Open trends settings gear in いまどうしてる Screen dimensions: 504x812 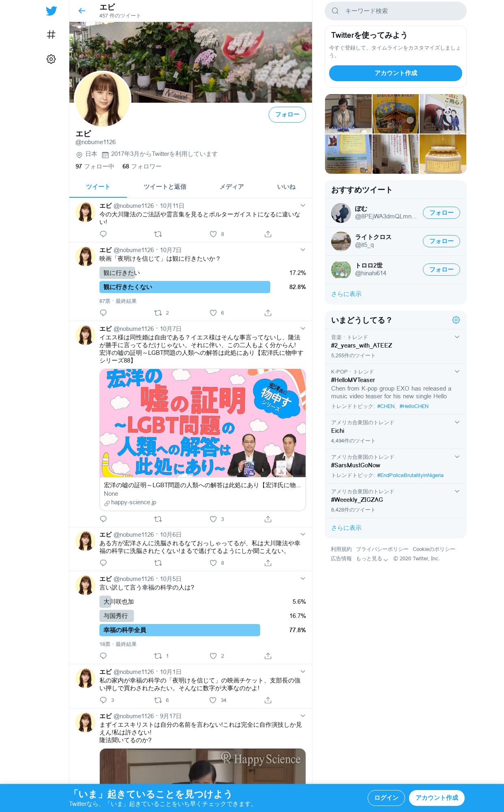[456, 320]
